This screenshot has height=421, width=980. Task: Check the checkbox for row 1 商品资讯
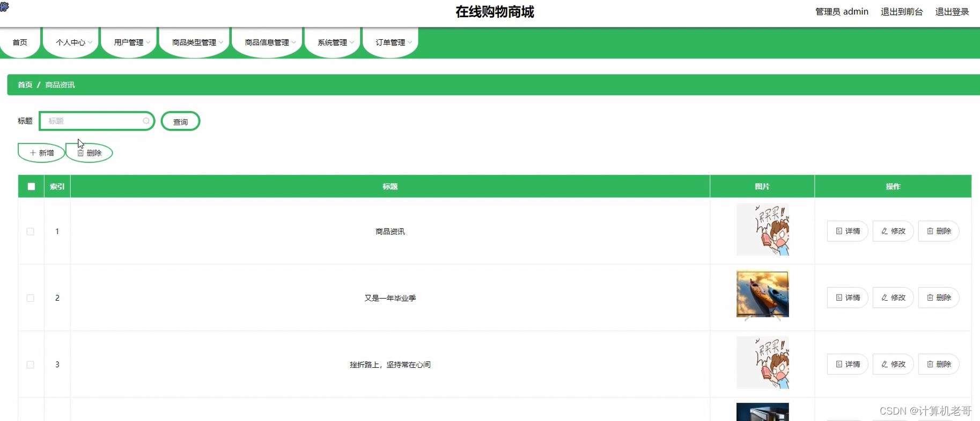31,231
